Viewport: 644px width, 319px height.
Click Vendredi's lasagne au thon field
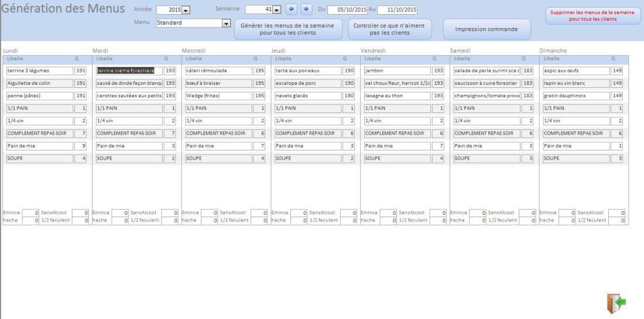point(397,95)
